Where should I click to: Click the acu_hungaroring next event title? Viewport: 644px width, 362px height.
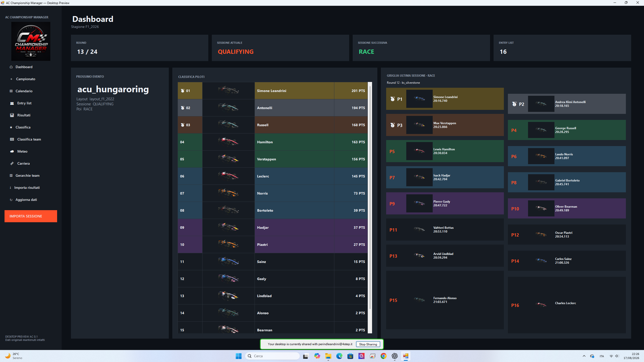point(113,89)
